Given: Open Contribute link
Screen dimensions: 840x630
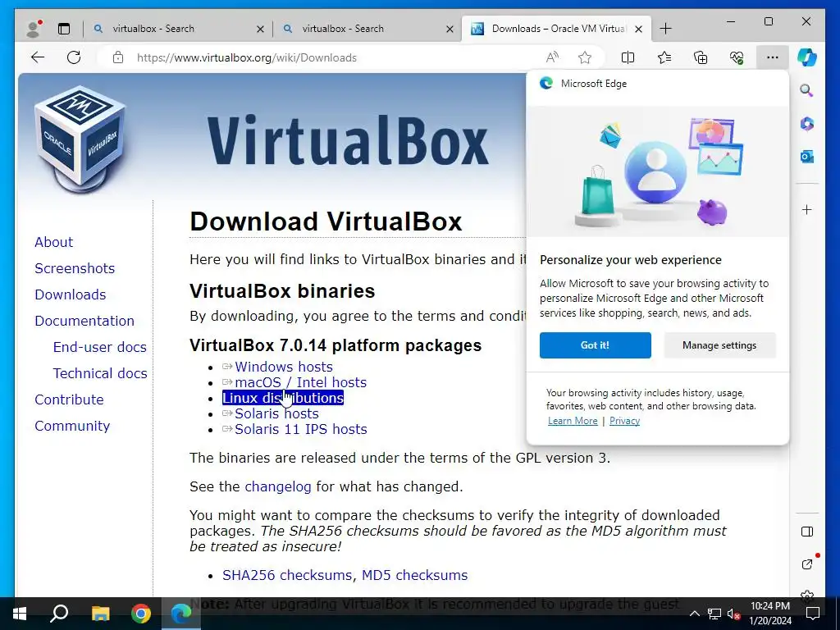Looking at the screenshot, I should click(x=69, y=399).
